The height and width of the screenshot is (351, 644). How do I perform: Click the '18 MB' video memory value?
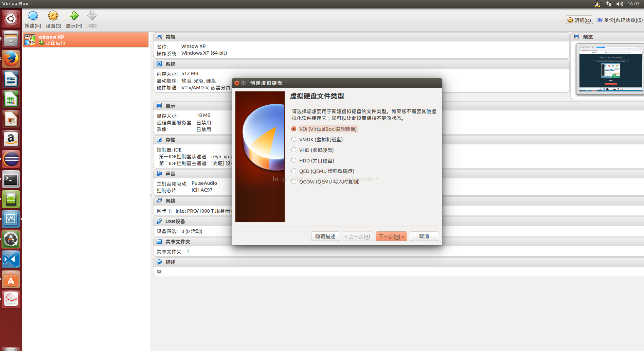(203, 115)
